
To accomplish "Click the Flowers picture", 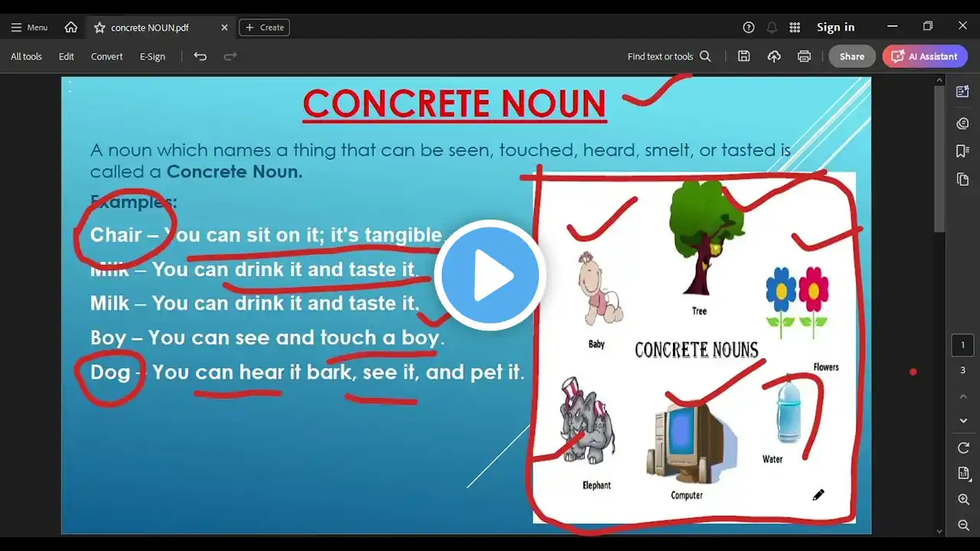I will click(x=797, y=302).
